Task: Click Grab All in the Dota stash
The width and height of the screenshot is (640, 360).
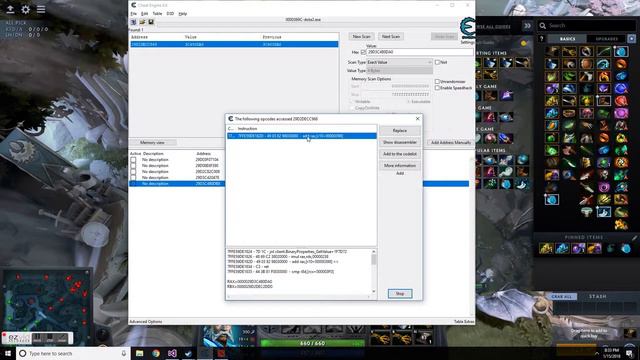Action: pyautogui.click(x=562, y=297)
